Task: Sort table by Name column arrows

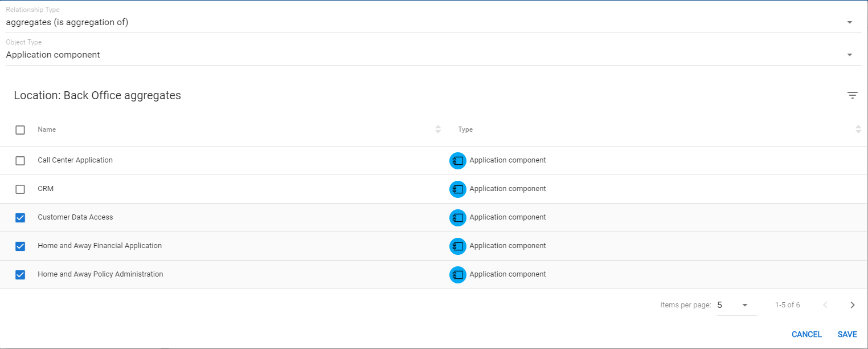Action: [438, 129]
